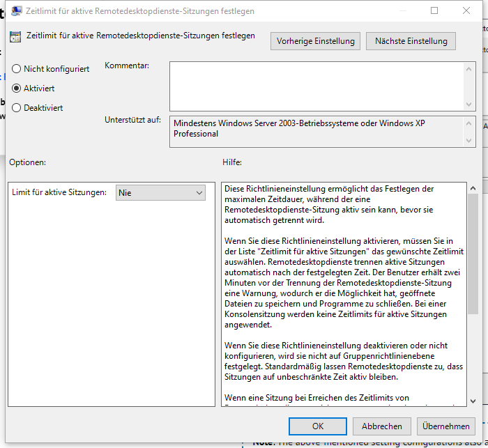Click the Kommentar box scroll-down arrow

point(469,105)
